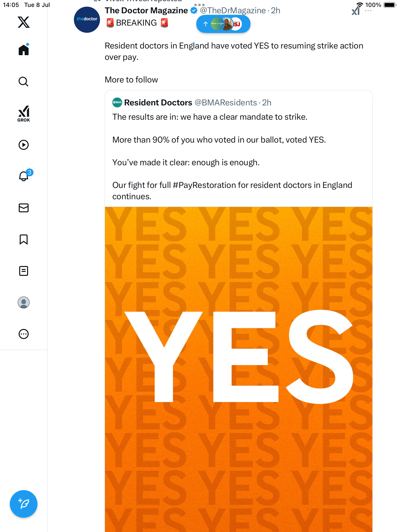This screenshot has height=532, width=399.
Task: Open three-dot options menu below Grok icon
Action: pyautogui.click(x=368, y=11)
